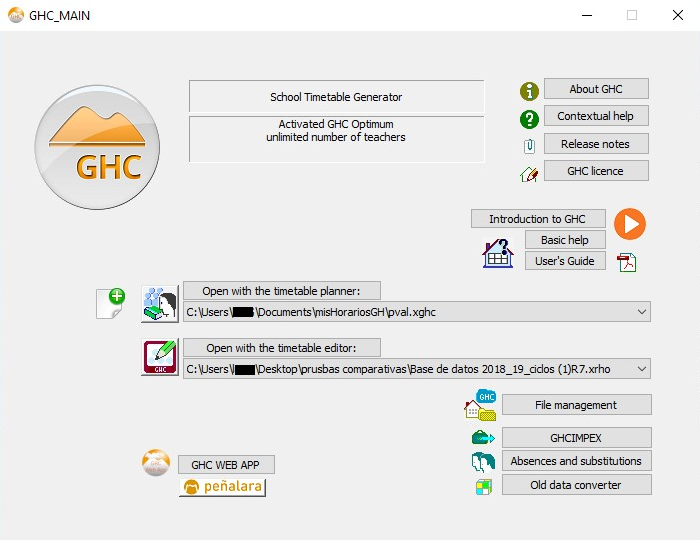Click the house with question mark help icon
The height and width of the screenshot is (540, 700).
click(x=498, y=253)
